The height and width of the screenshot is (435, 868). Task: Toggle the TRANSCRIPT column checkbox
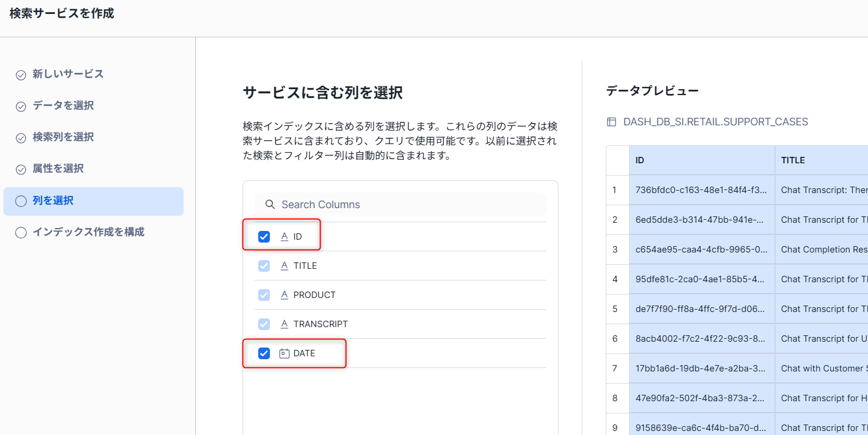click(x=264, y=324)
